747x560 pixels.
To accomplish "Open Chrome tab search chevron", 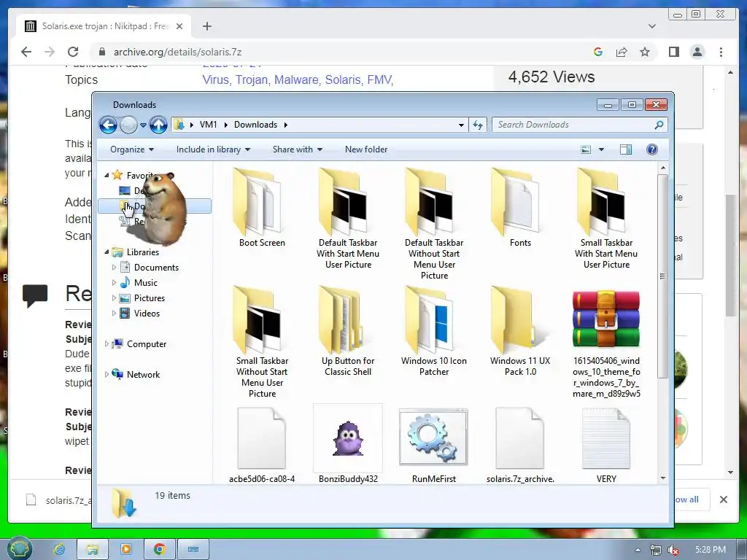I will 651,26.
